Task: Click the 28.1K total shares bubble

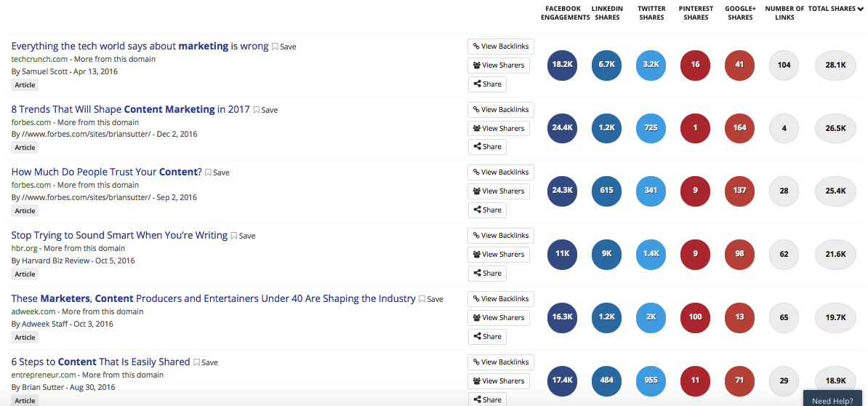Action: coord(835,65)
